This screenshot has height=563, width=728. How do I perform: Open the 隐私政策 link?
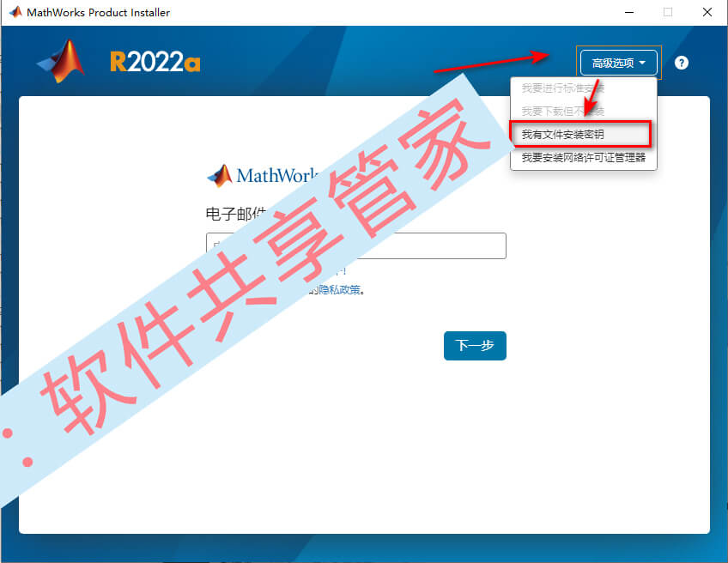click(x=339, y=290)
